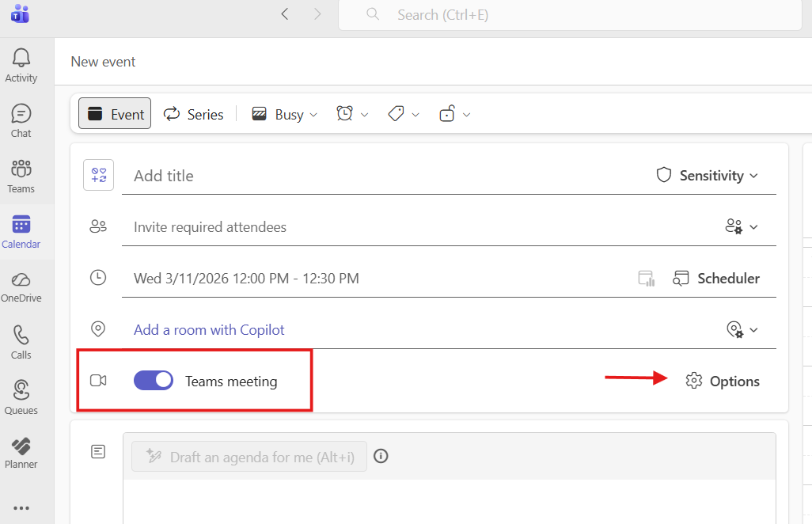Switch to Series recurrence option
The height and width of the screenshot is (524, 812).
tap(194, 114)
